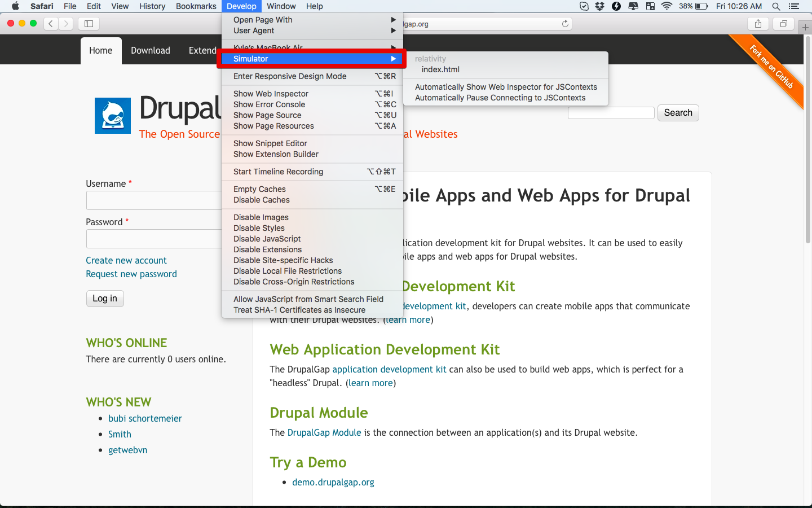Click the Wi-Fi status icon

pyautogui.click(x=667, y=6)
